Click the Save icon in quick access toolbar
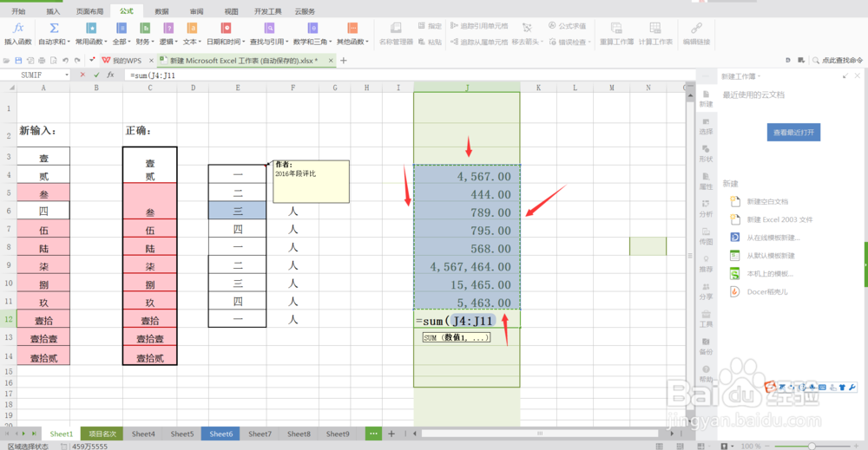 (18, 60)
